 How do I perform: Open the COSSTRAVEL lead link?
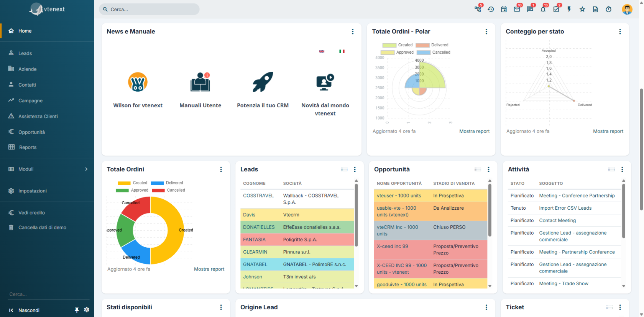click(258, 195)
